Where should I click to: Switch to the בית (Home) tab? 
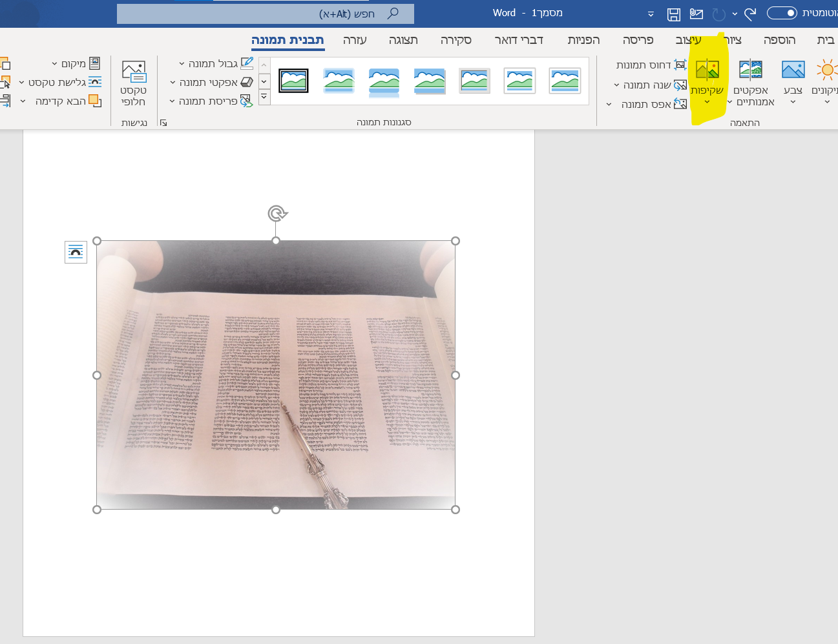click(x=825, y=40)
